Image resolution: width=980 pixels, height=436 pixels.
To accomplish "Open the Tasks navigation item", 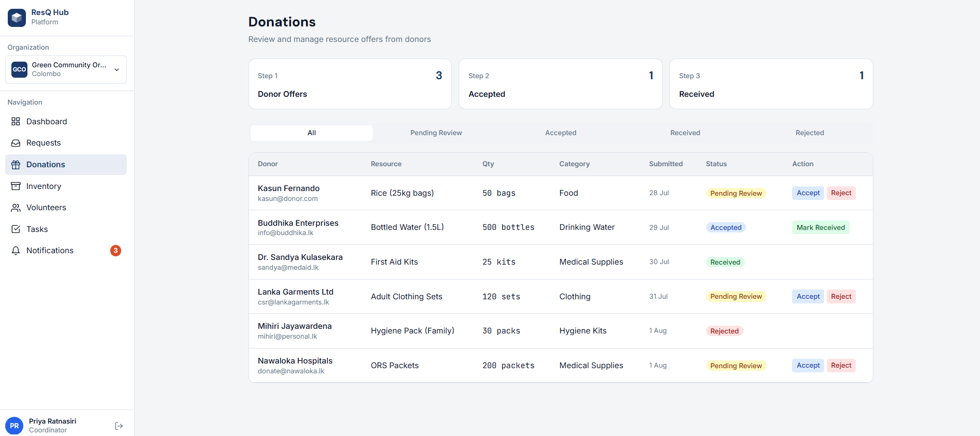I will [x=66, y=229].
